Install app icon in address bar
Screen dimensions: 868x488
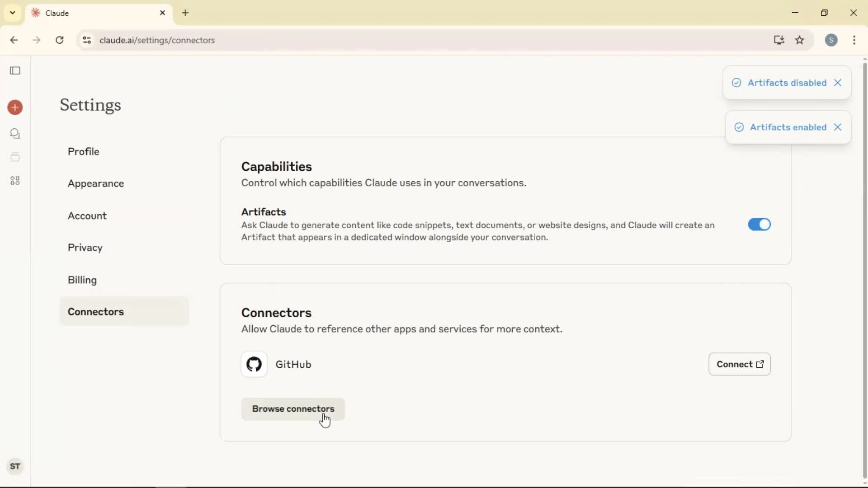tap(778, 40)
